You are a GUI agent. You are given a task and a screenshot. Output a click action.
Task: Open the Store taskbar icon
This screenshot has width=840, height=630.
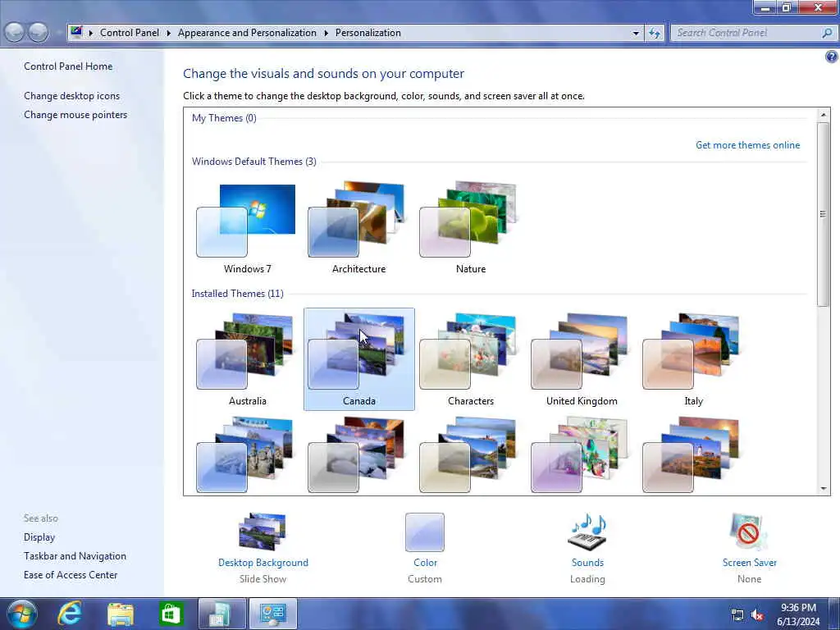pos(171,614)
